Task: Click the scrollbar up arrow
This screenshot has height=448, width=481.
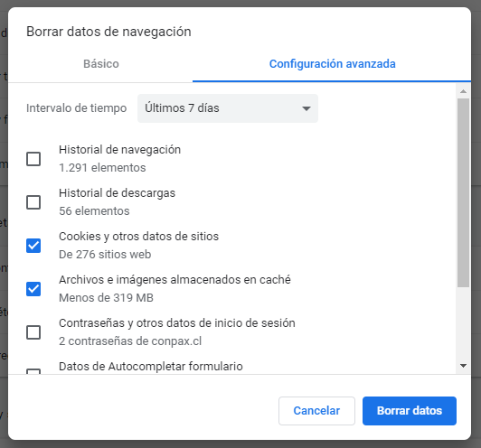Action: point(463,91)
